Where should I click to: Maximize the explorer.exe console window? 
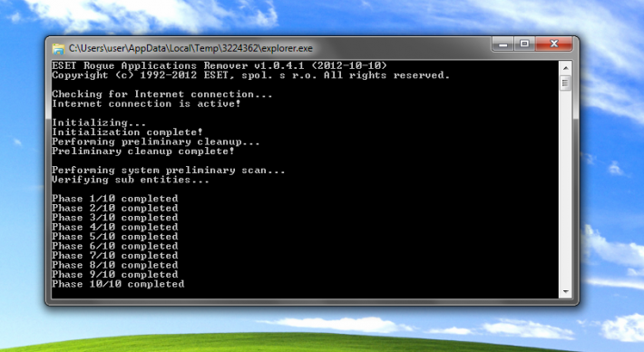[x=524, y=44]
